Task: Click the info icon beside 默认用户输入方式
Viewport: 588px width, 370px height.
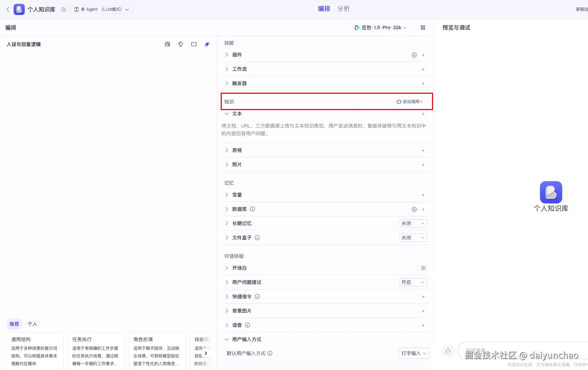Action: point(270,353)
